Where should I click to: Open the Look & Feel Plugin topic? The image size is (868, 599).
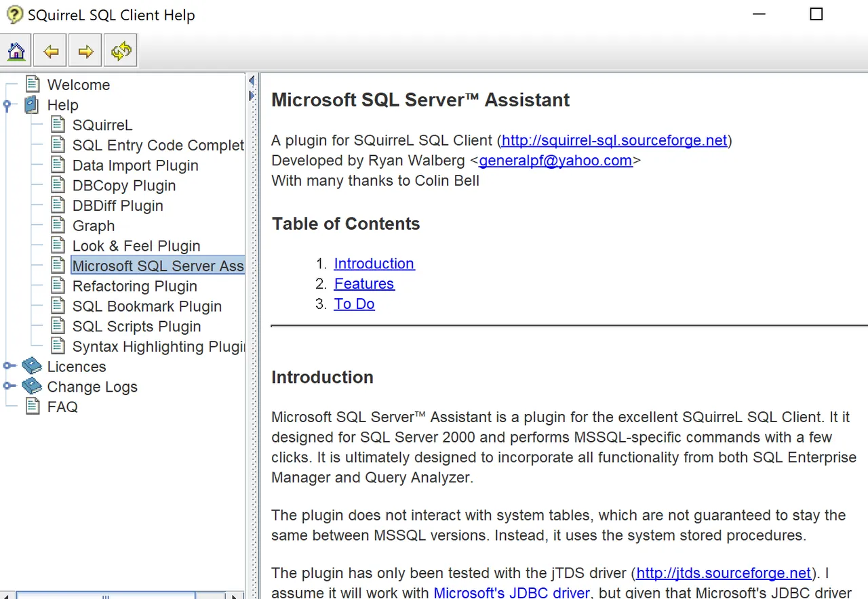[136, 246]
